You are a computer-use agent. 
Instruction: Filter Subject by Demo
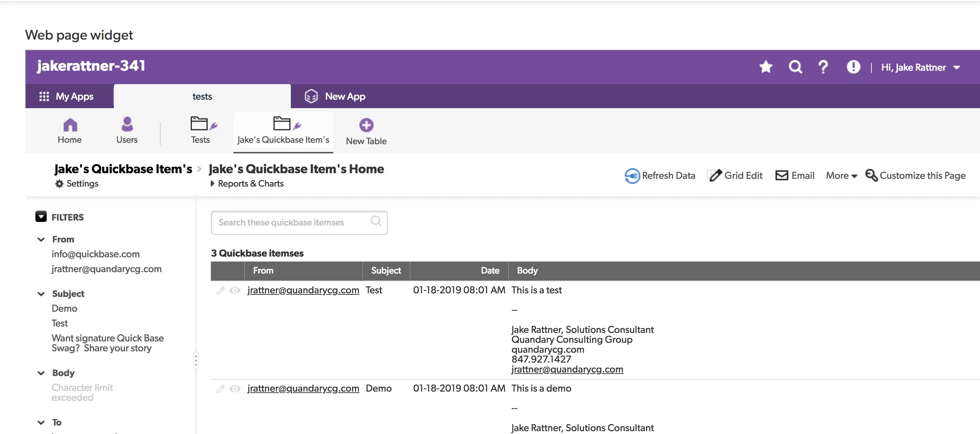click(64, 308)
